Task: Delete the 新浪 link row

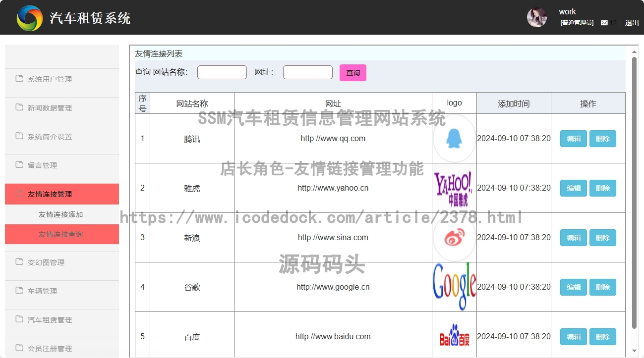Action: click(x=603, y=238)
